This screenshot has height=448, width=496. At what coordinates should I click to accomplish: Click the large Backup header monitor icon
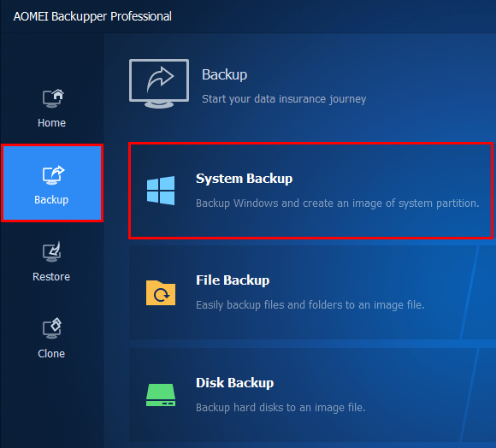[x=159, y=84]
